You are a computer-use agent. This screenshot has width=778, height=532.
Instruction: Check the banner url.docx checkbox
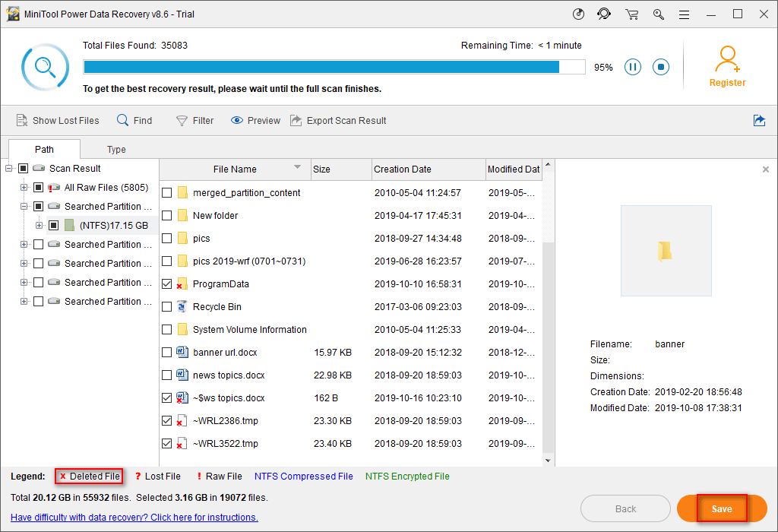click(167, 353)
